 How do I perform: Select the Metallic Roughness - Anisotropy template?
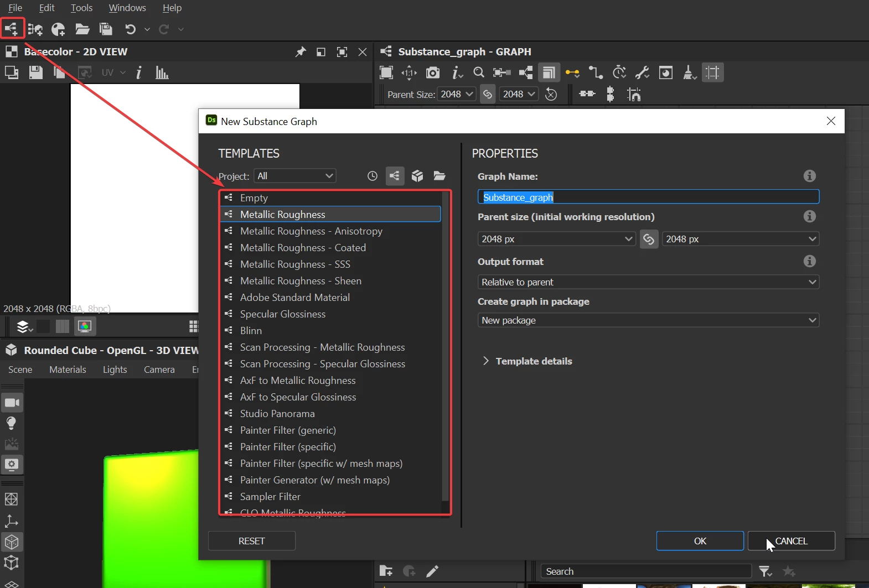point(330,231)
